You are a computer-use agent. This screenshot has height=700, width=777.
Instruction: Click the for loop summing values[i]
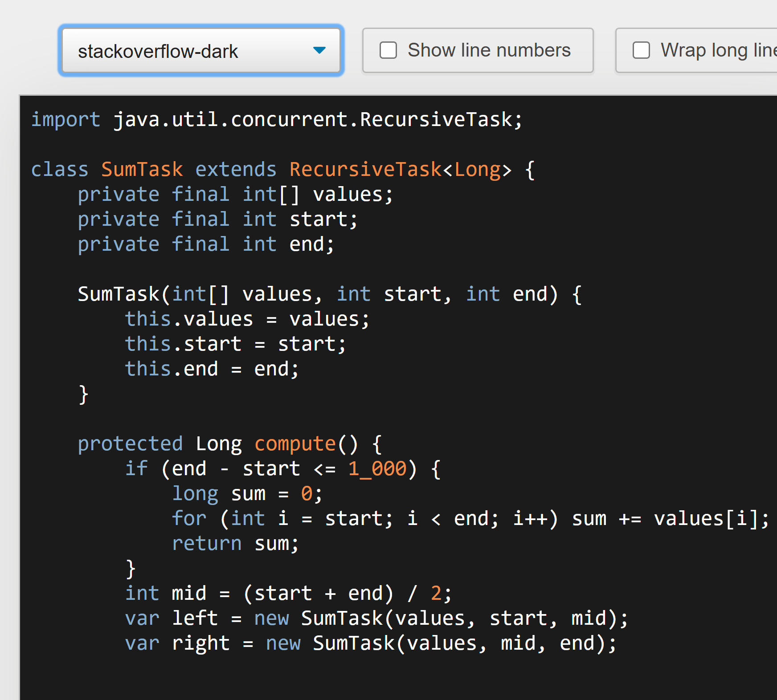471,518
